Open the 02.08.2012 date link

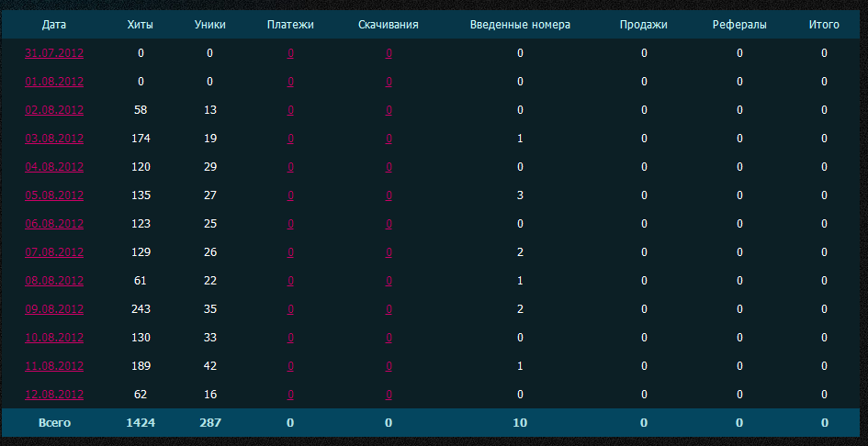pyautogui.click(x=54, y=110)
